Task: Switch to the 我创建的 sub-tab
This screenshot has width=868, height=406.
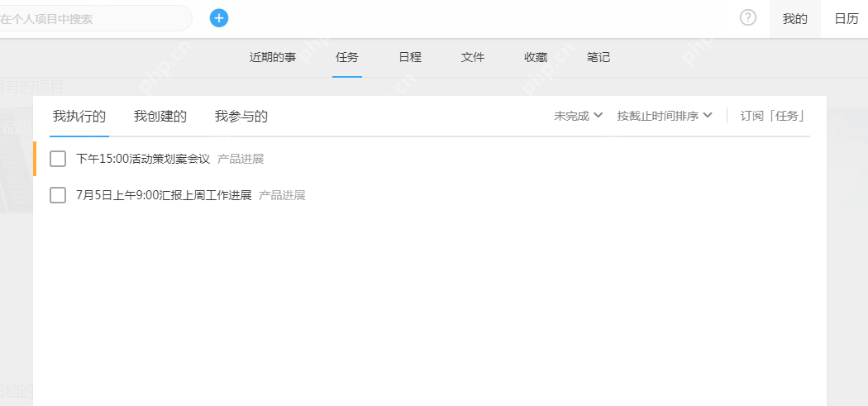Action: 160,117
